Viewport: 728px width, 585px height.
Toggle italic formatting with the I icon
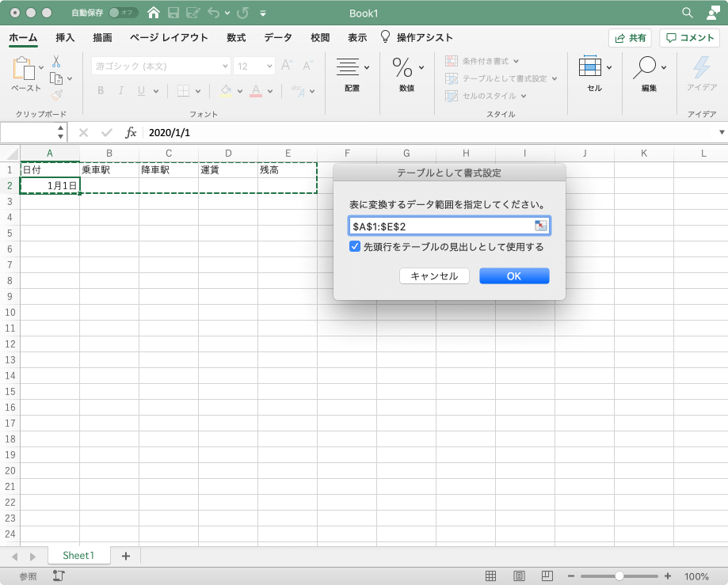click(x=120, y=90)
